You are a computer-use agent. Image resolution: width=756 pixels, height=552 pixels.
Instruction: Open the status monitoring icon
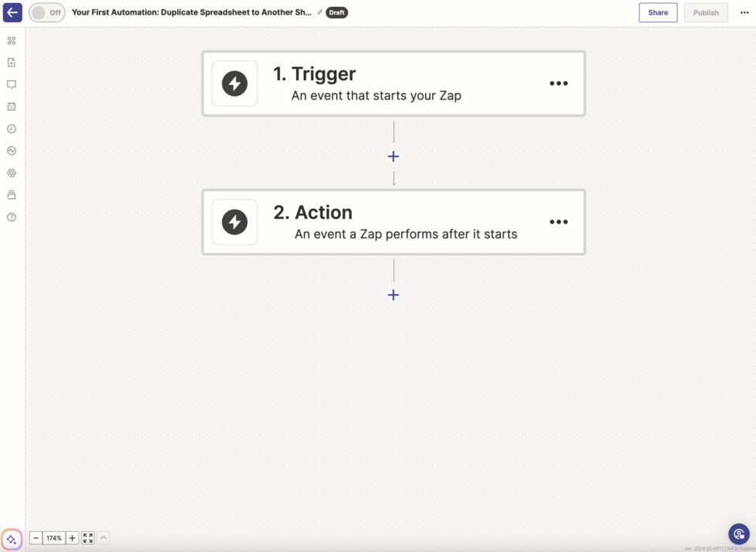(11, 150)
